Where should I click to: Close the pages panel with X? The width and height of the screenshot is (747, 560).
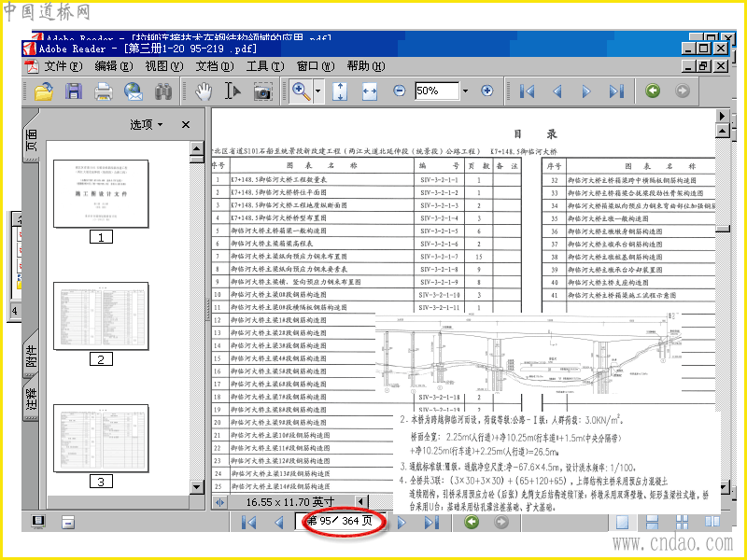coord(186,124)
